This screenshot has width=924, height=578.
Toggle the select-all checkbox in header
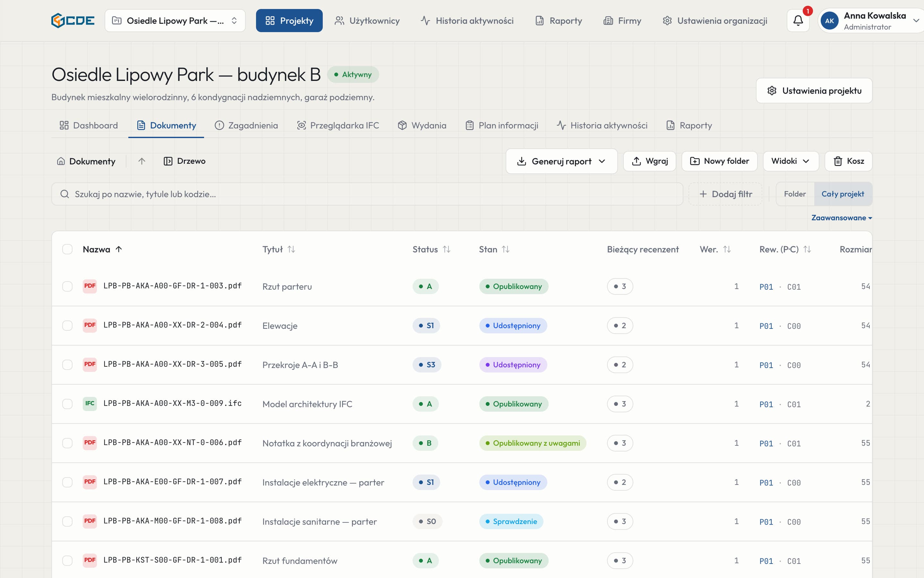tap(67, 249)
